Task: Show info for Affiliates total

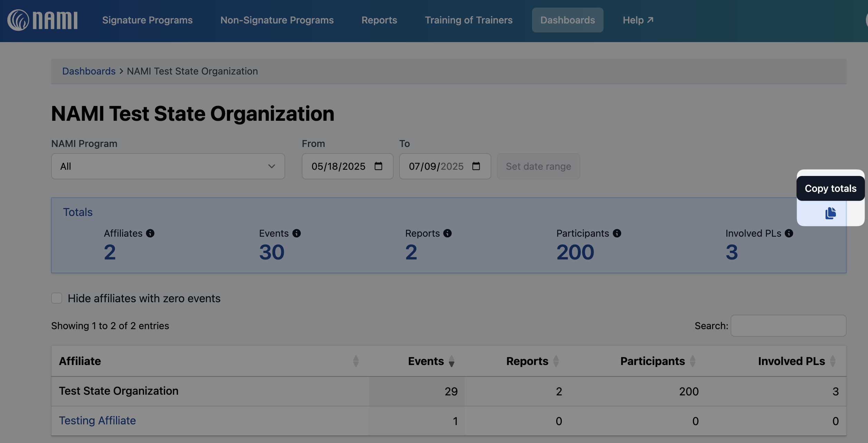Action: 150,234
